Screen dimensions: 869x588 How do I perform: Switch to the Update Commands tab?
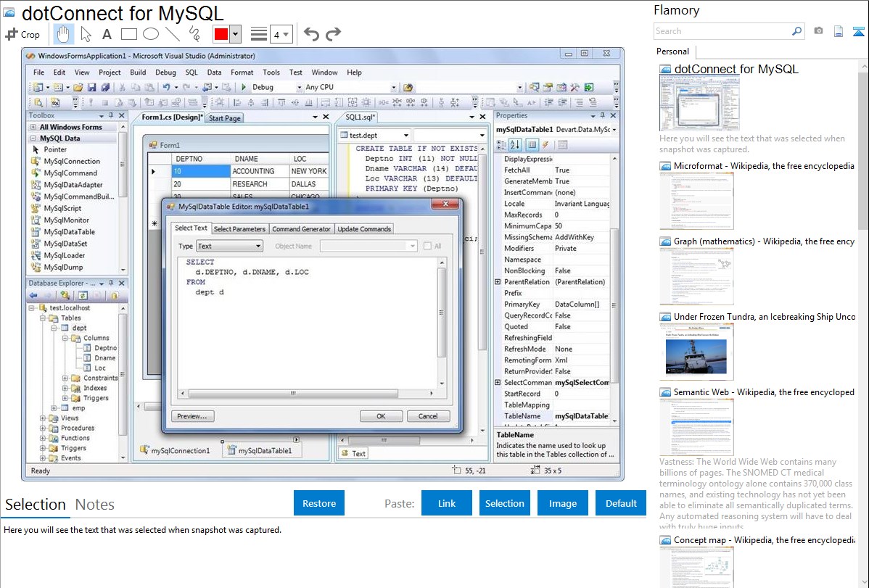(364, 229)
